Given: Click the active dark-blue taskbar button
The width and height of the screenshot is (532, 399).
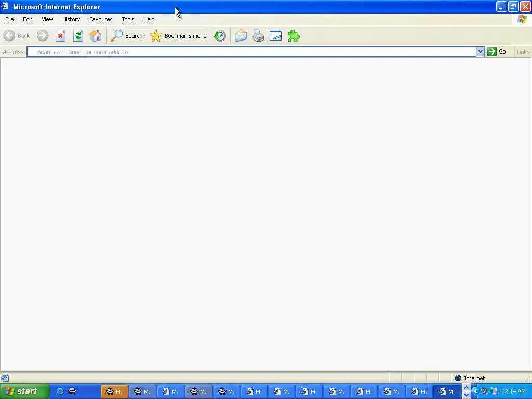Looking at the screenshot, I should coord(447,392).
